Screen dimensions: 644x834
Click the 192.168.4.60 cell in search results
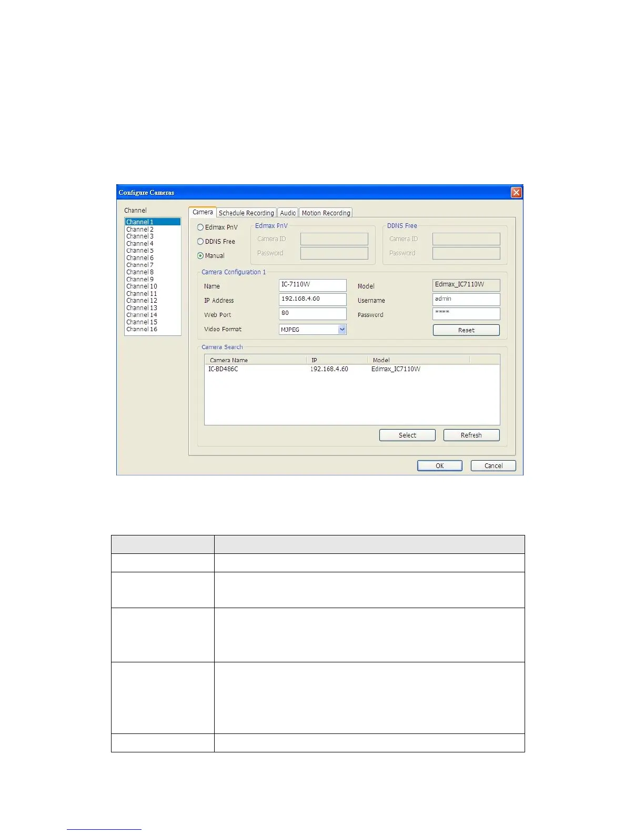329,369
